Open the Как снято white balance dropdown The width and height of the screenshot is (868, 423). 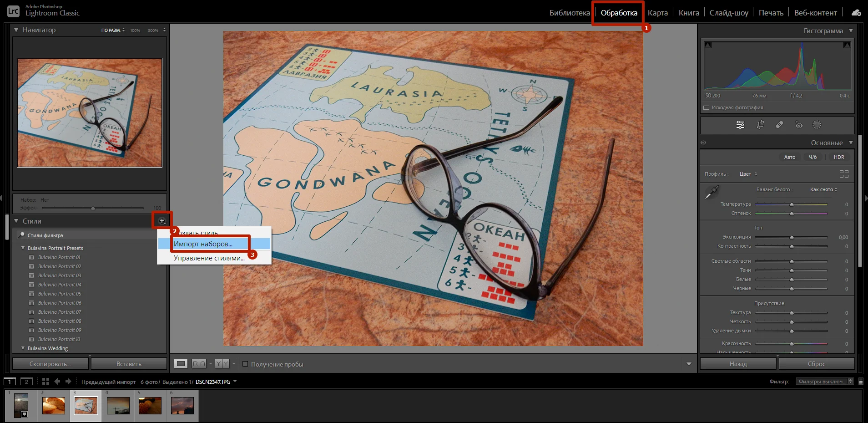click(x=823, y=189)
